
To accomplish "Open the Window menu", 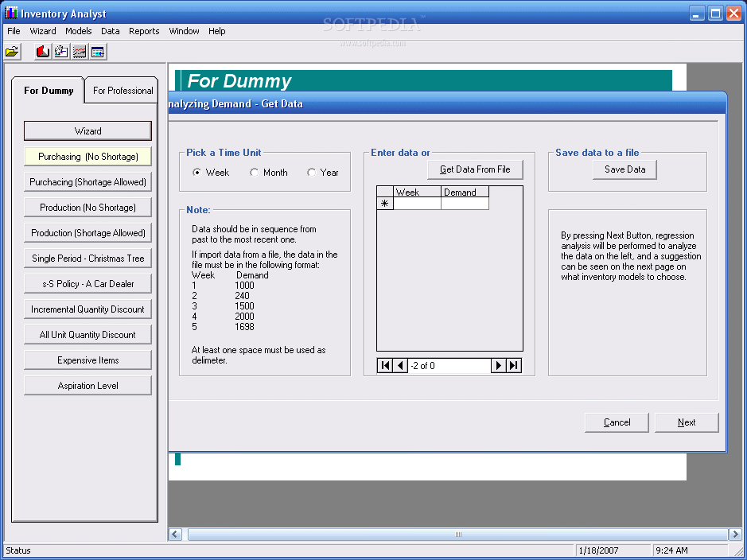I will (x=184, y=31).
